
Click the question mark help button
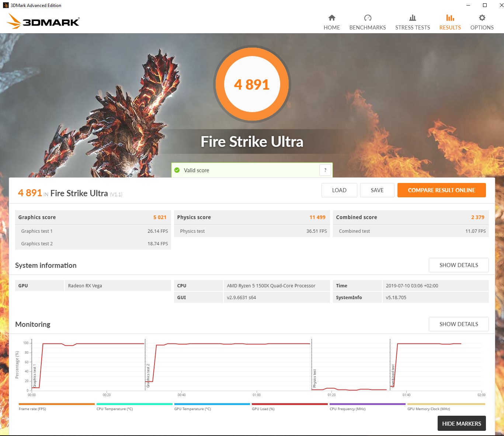click(325, 170)
